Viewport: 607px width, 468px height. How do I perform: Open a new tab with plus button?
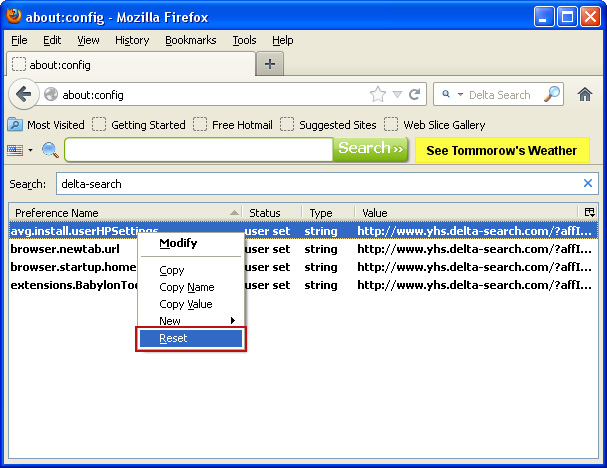270,64
